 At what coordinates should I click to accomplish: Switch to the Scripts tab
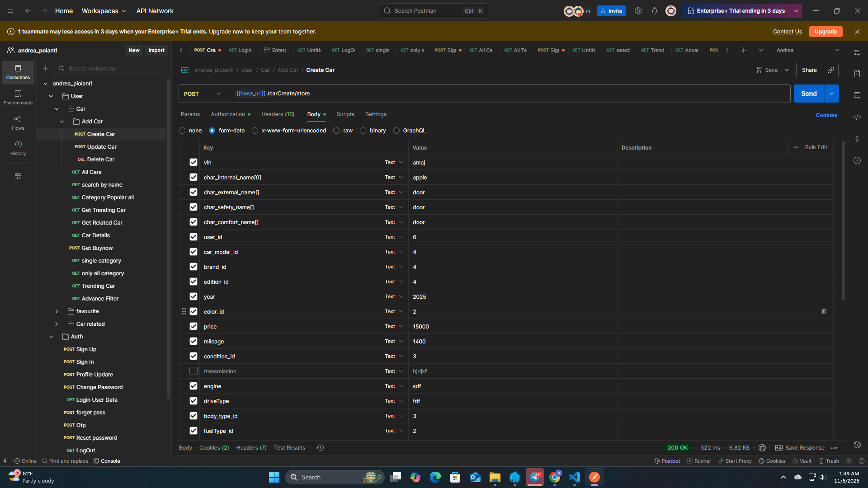345,114
